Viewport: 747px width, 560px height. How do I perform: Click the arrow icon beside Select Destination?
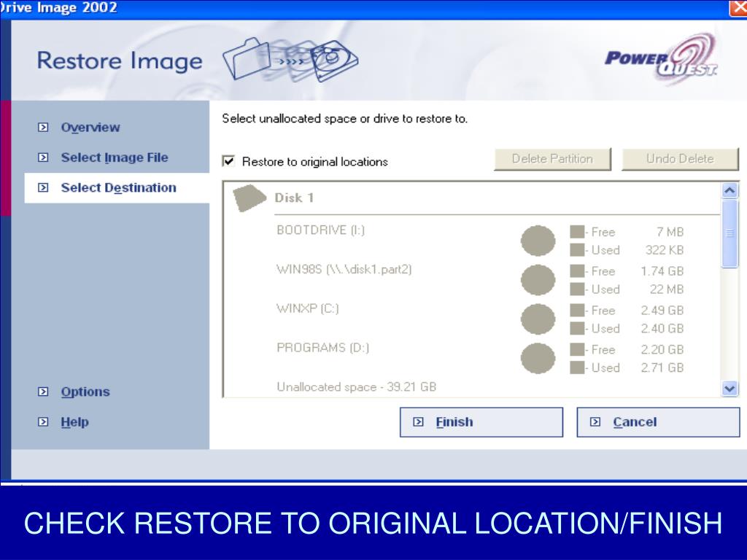coord(43,187)
